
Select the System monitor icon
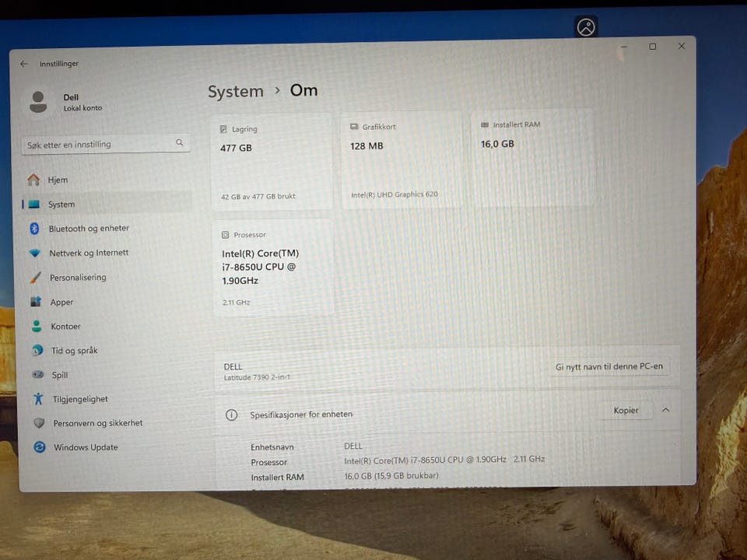(x=33, y=205)
